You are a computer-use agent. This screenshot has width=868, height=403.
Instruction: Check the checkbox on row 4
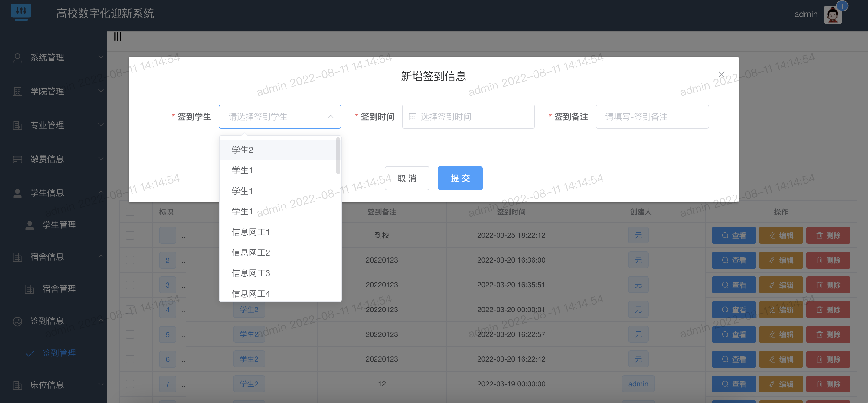(x=130, y=309)
